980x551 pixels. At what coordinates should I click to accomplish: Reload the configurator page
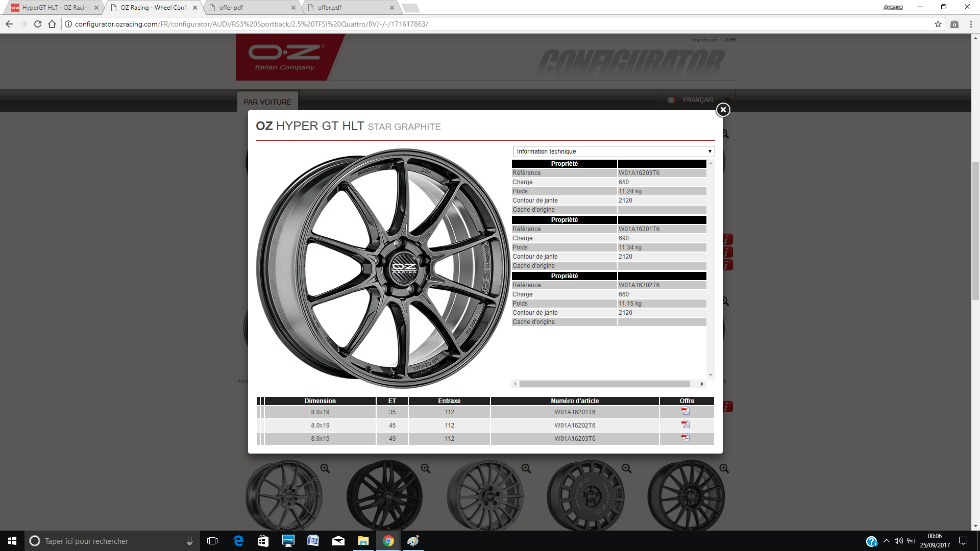click(37, 24)
